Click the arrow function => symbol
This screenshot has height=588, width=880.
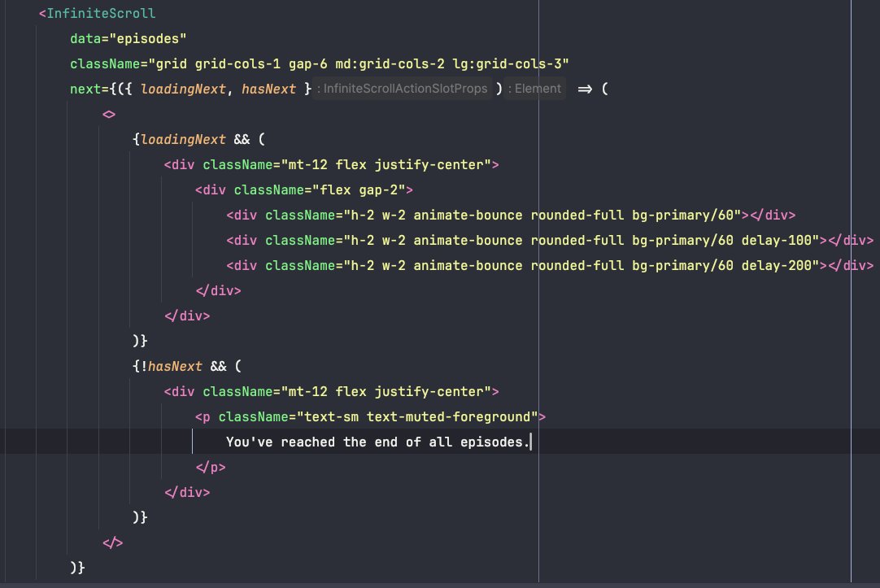[585, 89]
